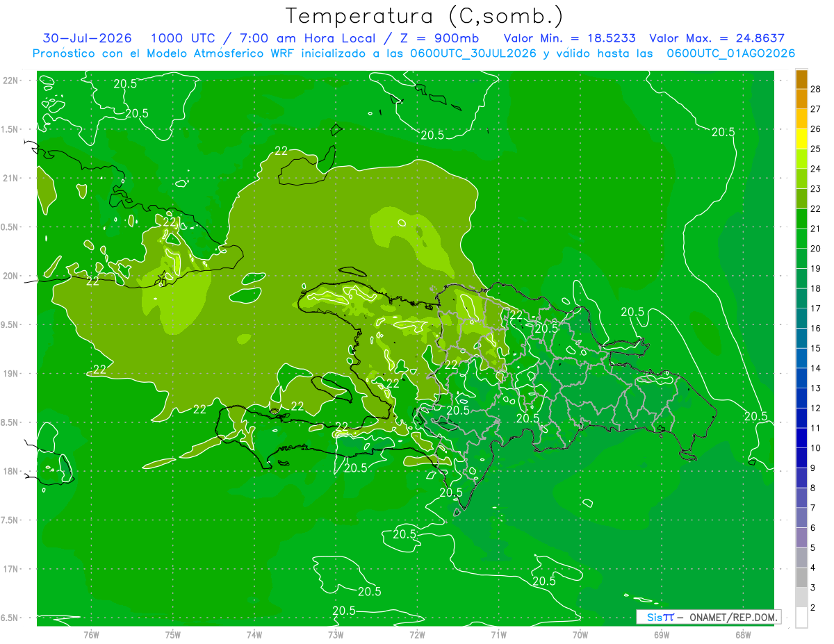Pick the teal swatch between 16 and 17

click(x=801, y=318)
